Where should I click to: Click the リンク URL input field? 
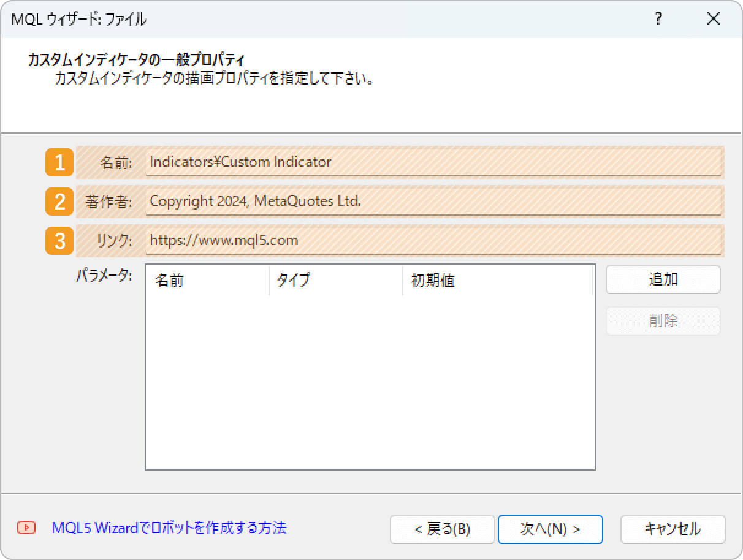click(433, 241)
